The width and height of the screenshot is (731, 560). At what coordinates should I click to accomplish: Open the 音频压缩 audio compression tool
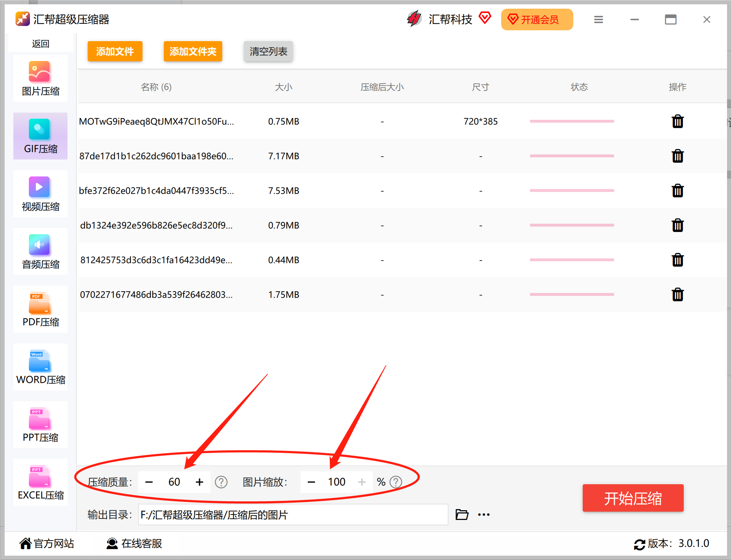40,251
